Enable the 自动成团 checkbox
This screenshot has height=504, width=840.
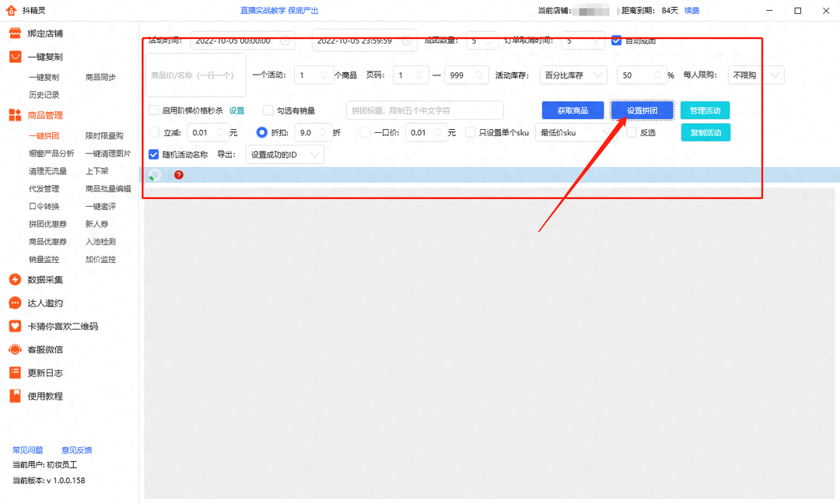[x=617, y=40]
